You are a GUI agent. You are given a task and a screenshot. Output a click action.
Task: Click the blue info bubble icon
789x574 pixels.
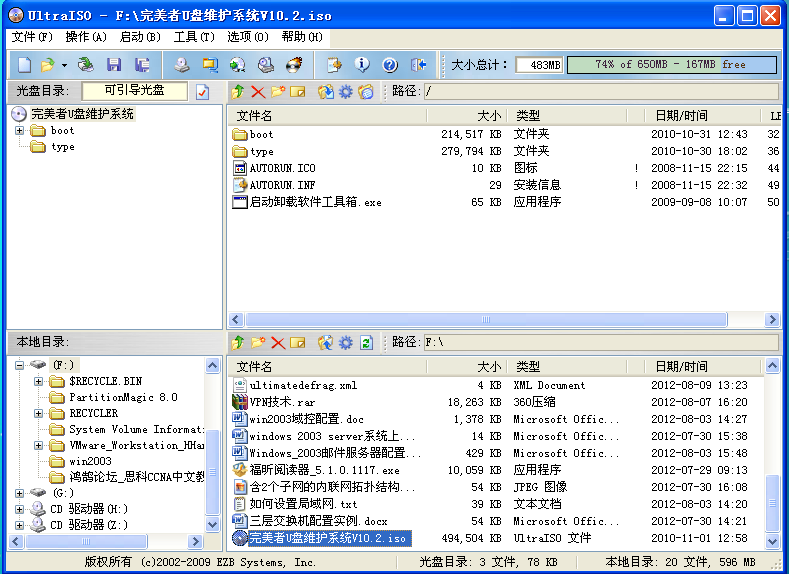pyautogui.click(x=362, y=64)
